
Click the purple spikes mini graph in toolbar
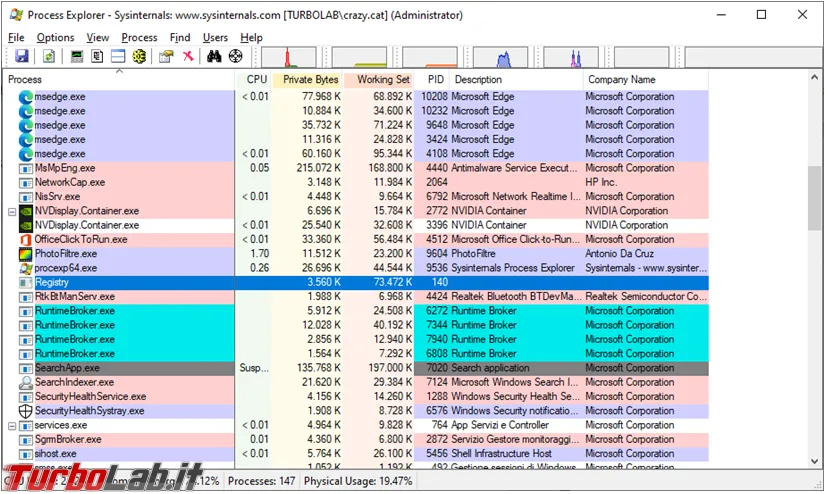[x=571, y=57]
